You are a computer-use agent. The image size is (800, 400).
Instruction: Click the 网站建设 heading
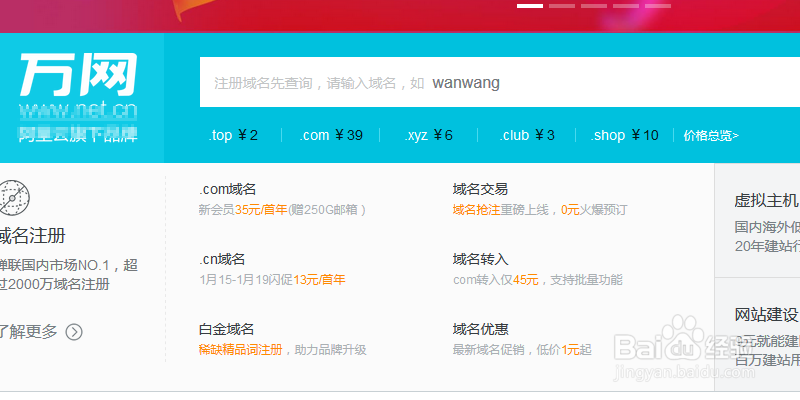click(x=766, y=315)
